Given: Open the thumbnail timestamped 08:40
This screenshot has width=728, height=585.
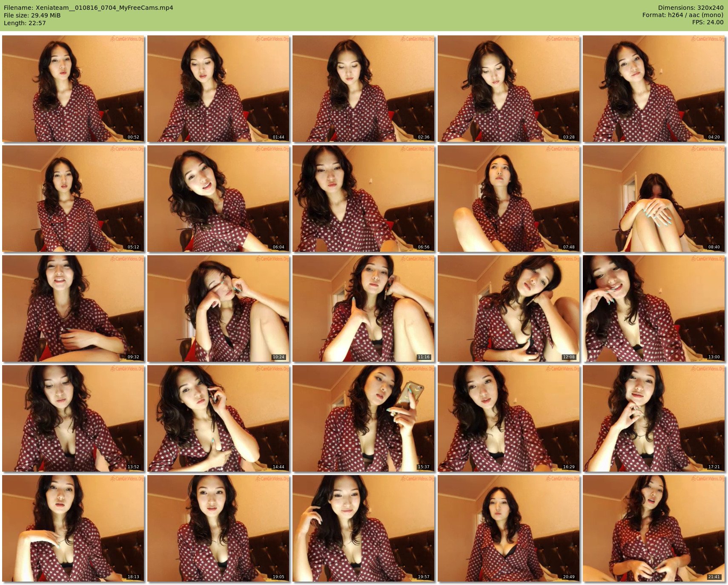Looking at the screenshot, I should (x=654, y=199).
